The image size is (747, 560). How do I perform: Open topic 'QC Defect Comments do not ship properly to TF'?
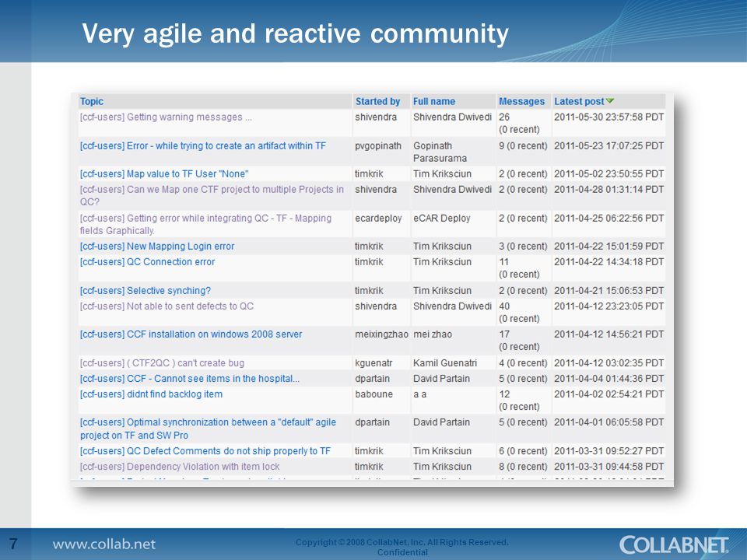pyautogui.click(x=205, y=451)
